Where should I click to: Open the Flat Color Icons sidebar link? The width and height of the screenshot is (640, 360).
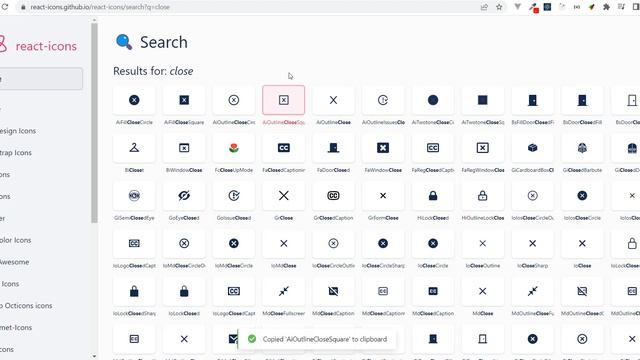(x=16, y=240)
